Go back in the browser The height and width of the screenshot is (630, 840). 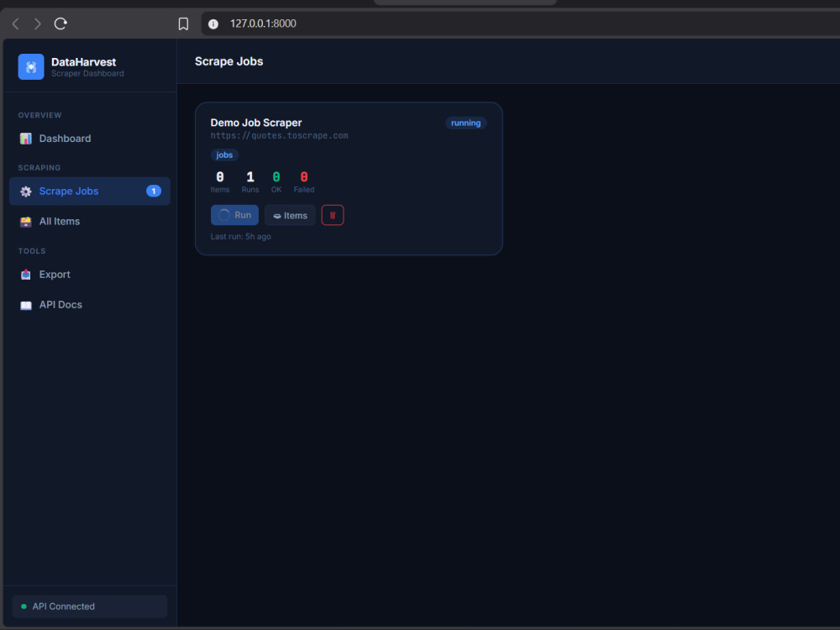pos(15,24)
